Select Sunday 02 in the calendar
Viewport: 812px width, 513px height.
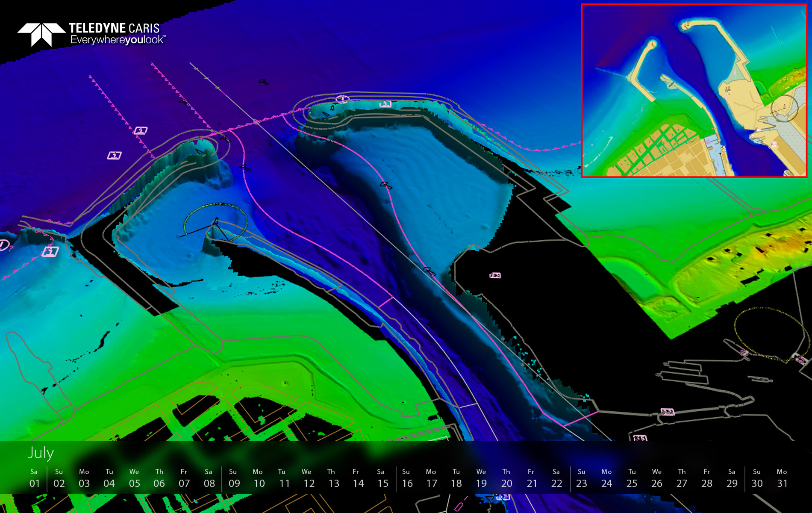click(x=59, y=478)
